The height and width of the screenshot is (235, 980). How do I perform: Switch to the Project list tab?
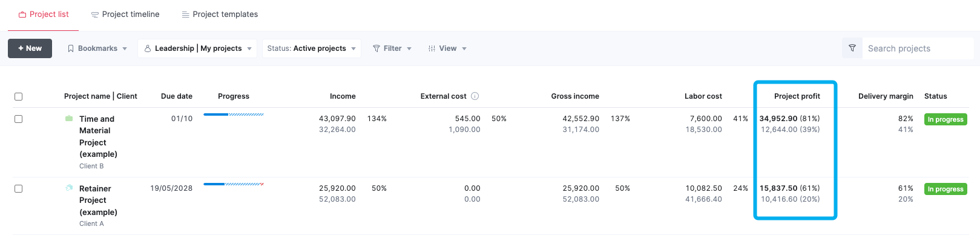click(44, 15)
